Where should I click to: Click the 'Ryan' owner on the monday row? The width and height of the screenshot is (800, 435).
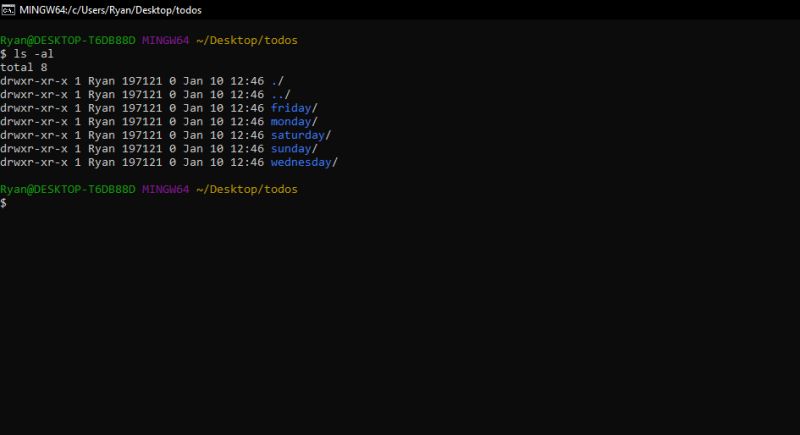pyautogui.click(x=102, y=121)
